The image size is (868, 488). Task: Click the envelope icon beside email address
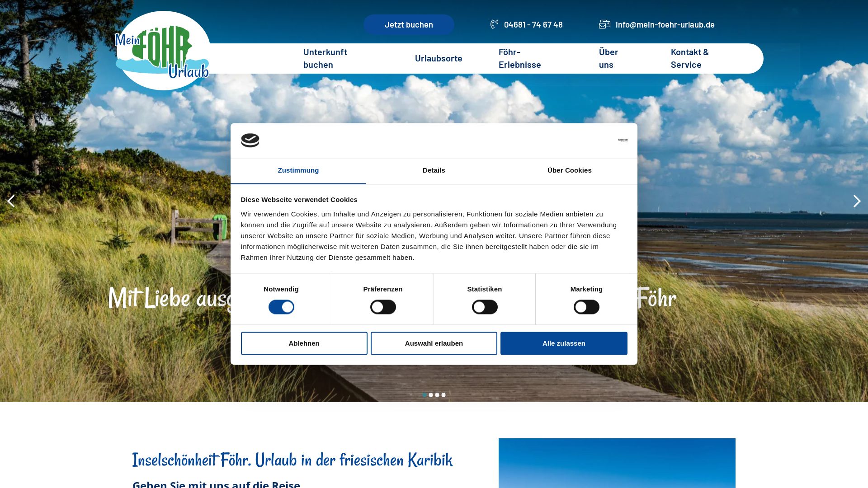[x=604, y=24]
